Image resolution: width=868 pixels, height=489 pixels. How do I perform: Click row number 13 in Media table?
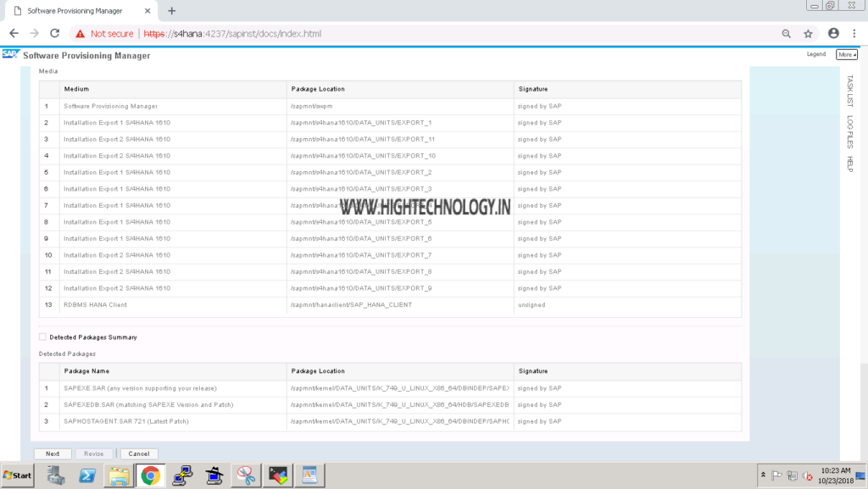[x=48, y=305]
